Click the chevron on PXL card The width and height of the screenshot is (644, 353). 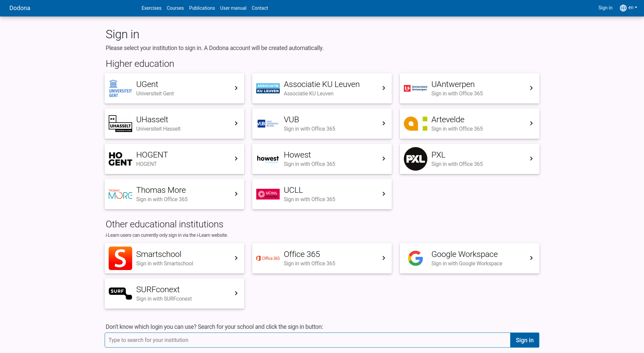[531, 159]
